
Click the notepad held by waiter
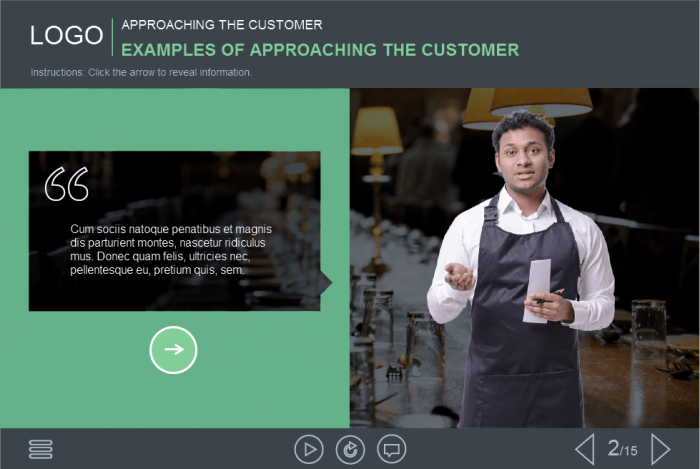(537, 290)
